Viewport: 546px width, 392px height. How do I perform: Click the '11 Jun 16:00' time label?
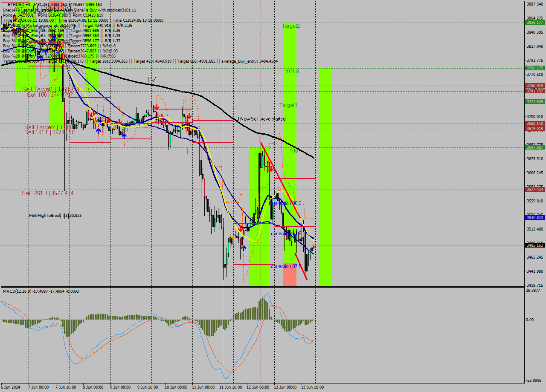pos(230,387)
